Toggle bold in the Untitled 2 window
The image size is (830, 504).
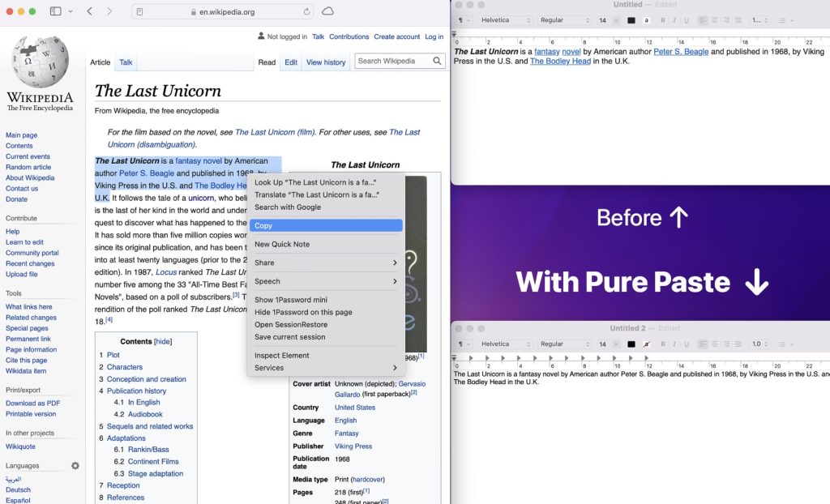point(663,344)
